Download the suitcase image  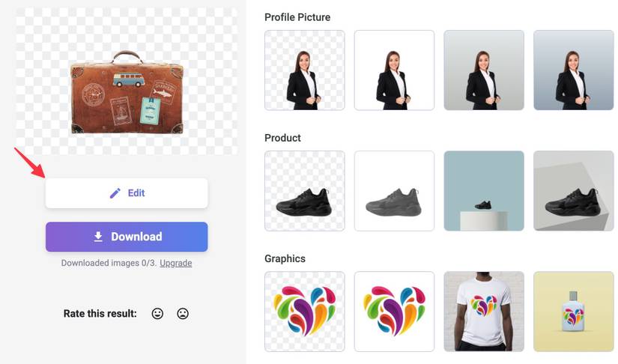tap(127, 237)
